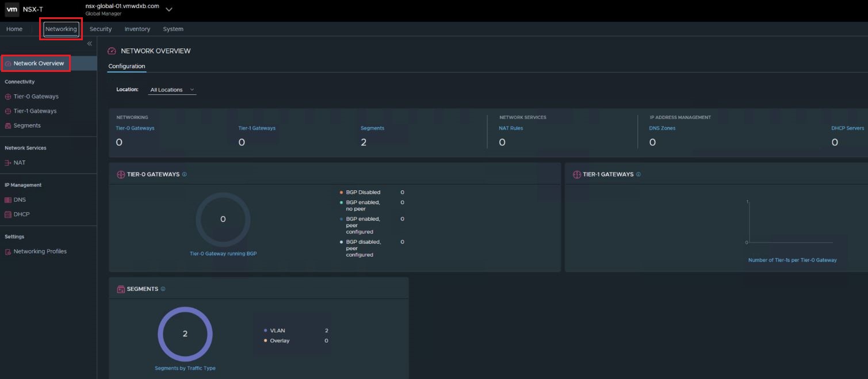Open the Inventory tab
Image resolution: width=868 pixels, height=379 pixels.
[x=137, y=29]
